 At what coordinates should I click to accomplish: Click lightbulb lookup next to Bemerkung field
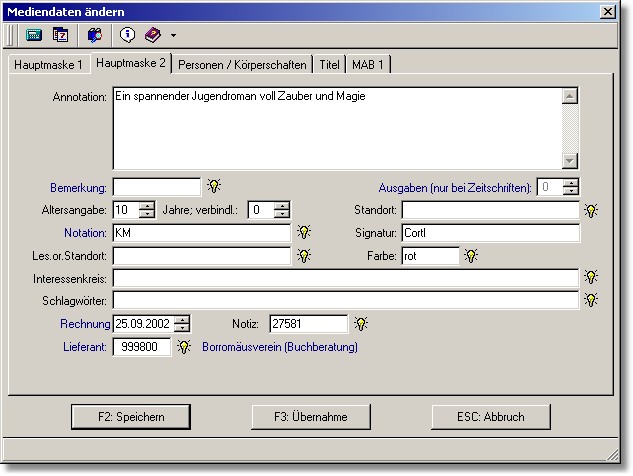213,186
